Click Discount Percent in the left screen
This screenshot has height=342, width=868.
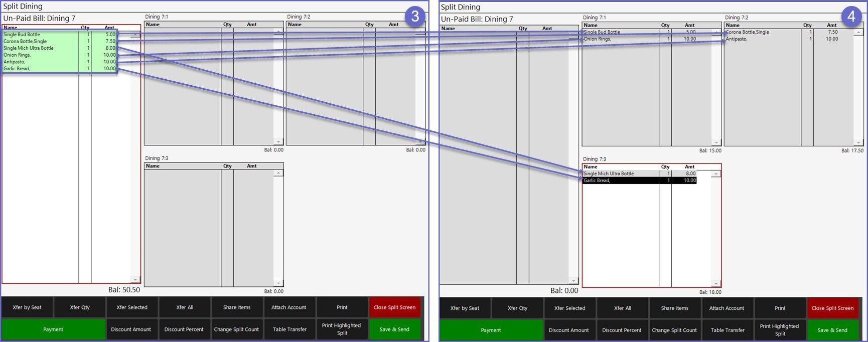pyautogui.click(x=184, y=329)
